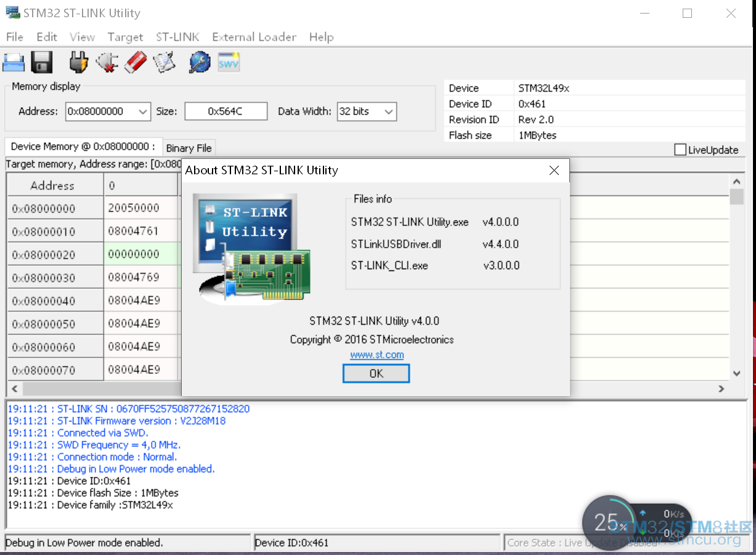Click the Flash size value 1MBytes
756x555 pixels.
537,136
